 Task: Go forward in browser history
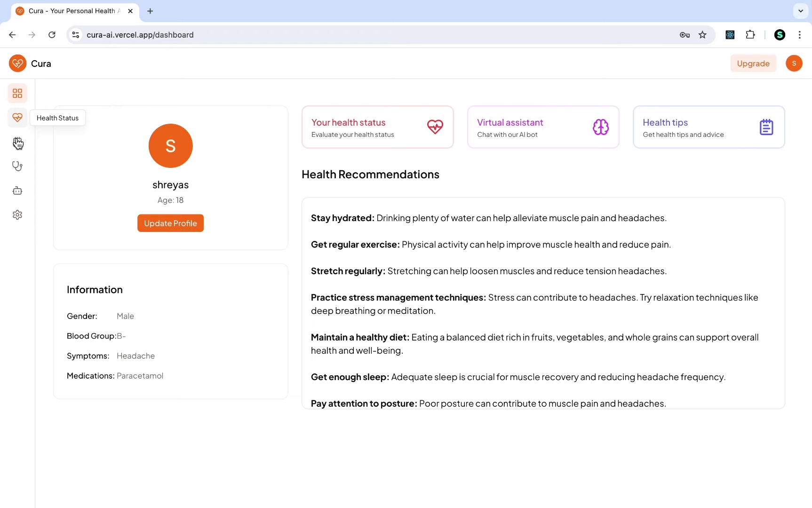(32, 35)
